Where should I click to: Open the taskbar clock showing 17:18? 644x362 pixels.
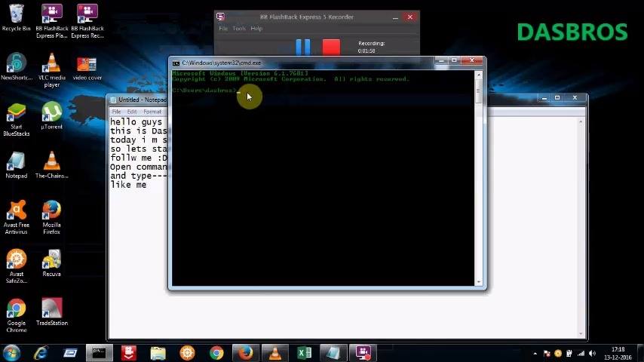pyautogui.click(x=618, y=354)
